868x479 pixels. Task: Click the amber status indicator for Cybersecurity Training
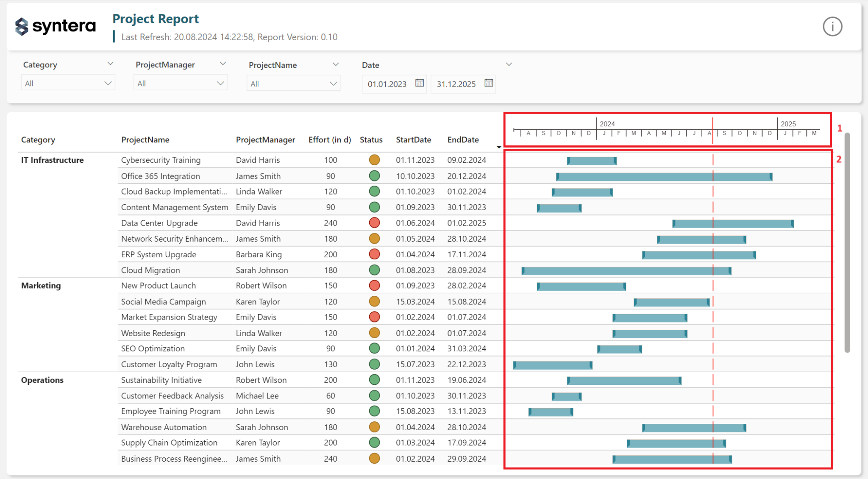coord(373,160)
